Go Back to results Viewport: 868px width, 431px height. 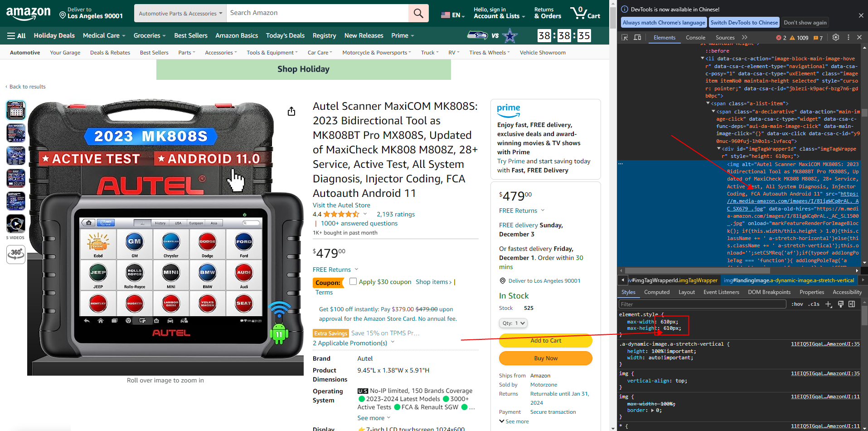coord(25,87)
